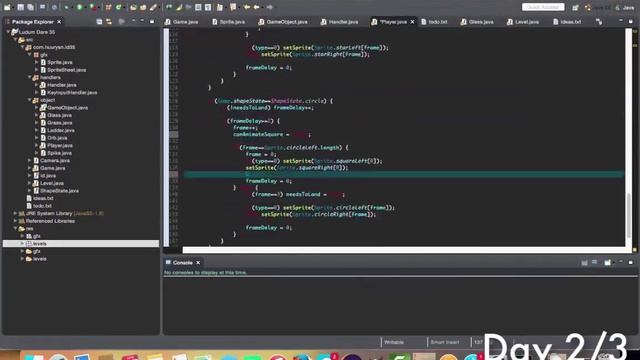This screenshot has height=360, width=640.
Task: Close the Console view
Action: click(x=198, y=262)
